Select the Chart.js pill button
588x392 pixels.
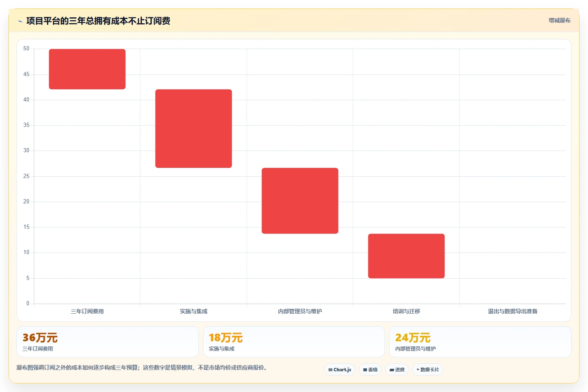point(340,370)
